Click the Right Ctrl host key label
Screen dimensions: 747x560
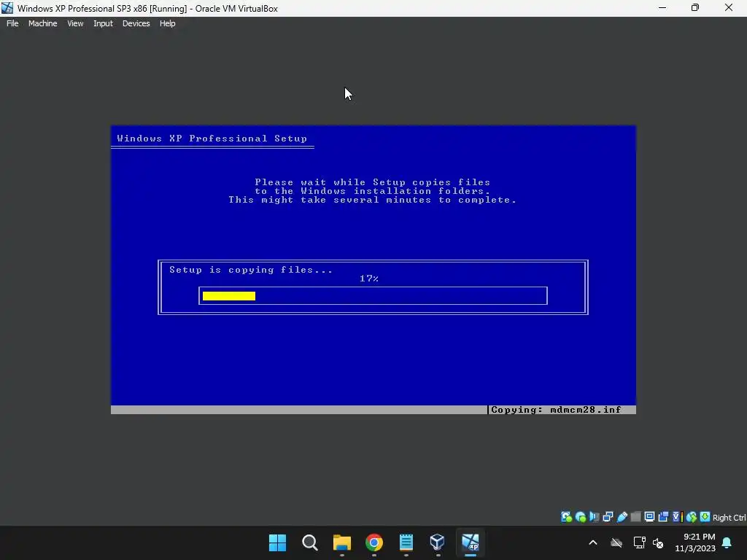click(729, 518)
